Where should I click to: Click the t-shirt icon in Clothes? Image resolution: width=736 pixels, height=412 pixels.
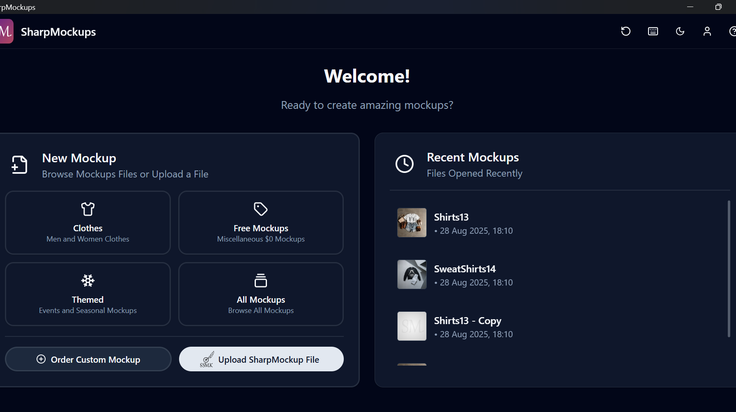click(x=88, y=209)
